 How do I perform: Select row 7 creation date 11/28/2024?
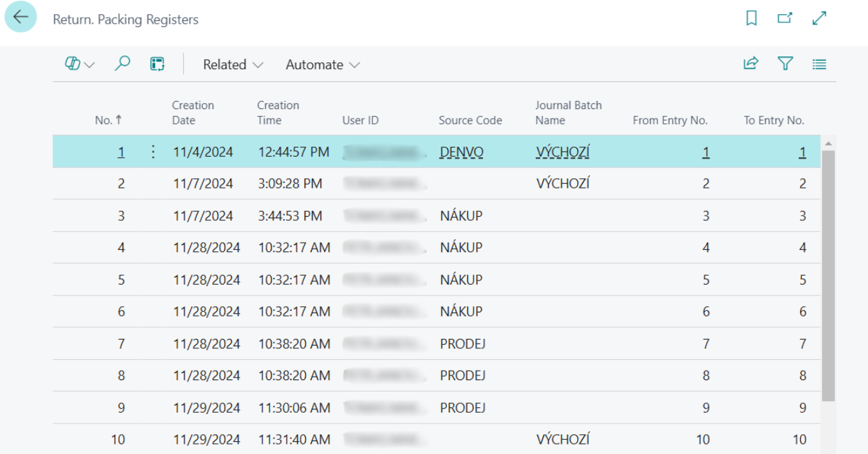click(x=206, y=344)
